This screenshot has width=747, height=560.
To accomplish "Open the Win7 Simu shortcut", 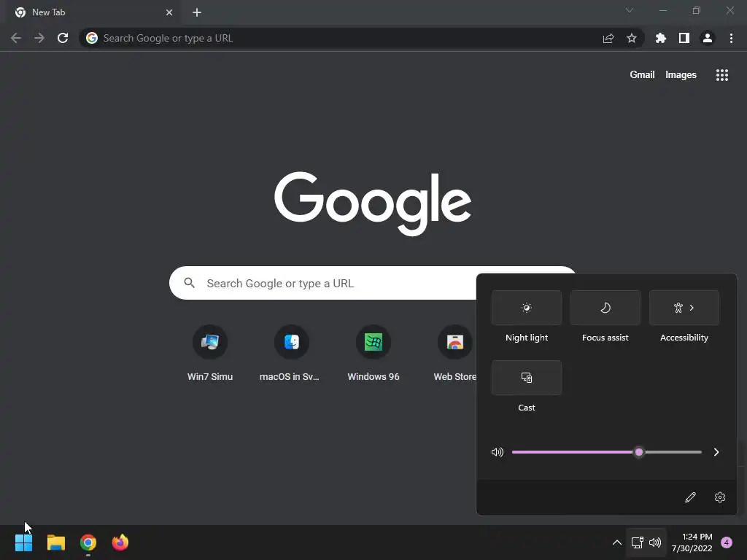I will 210,354.
